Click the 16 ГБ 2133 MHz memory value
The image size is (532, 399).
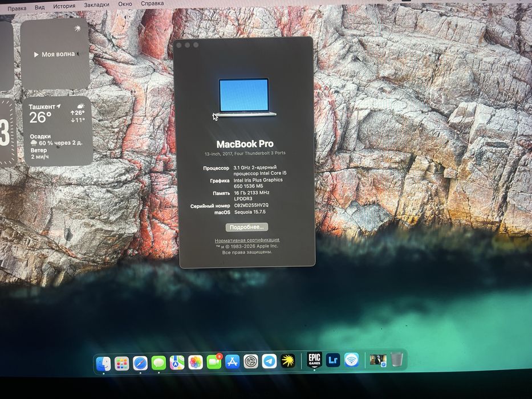[x=251, y=196]
